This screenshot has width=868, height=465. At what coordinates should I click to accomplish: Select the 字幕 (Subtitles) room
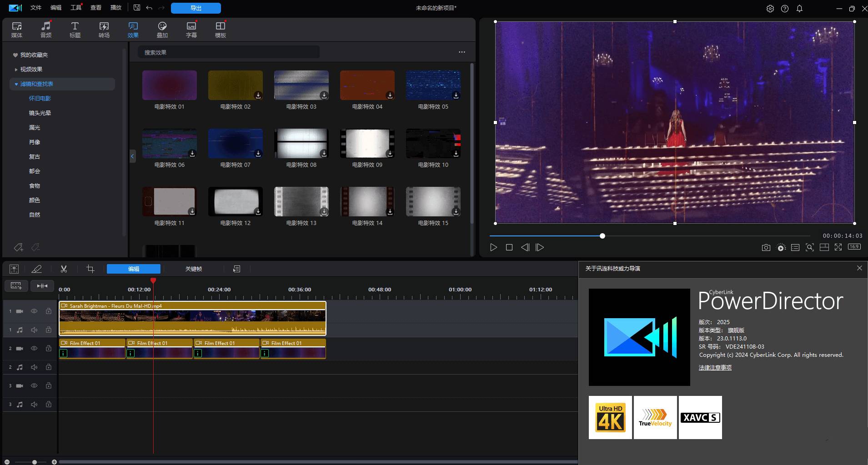(191, 29)
